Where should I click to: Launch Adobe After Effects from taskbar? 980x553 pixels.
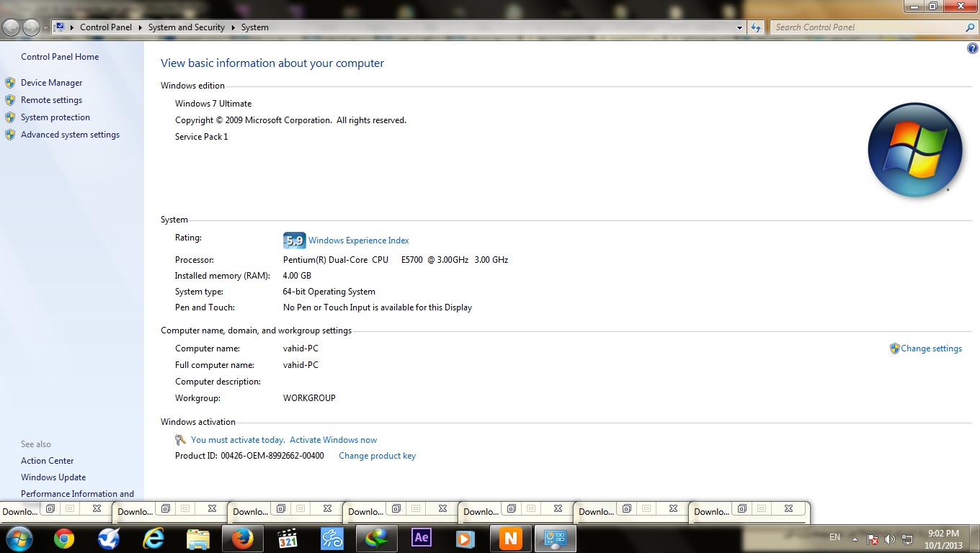coord(422,539)
